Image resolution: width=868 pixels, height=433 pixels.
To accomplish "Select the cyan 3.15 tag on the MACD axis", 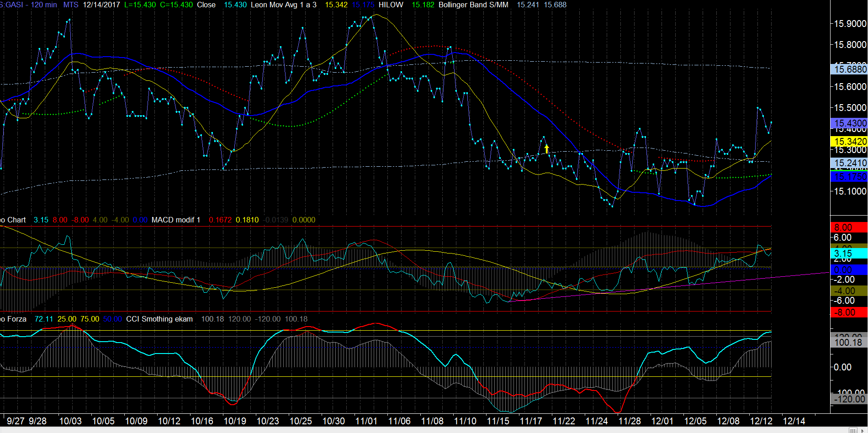I will coord(849,253).
